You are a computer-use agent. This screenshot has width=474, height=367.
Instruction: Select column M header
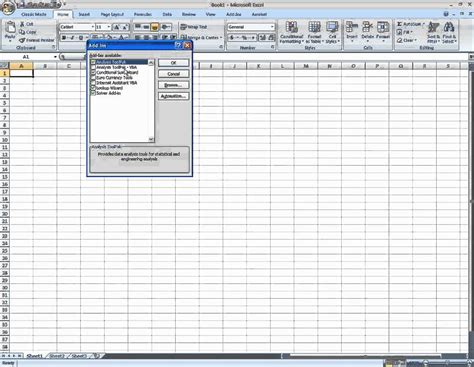coord(306,66)
